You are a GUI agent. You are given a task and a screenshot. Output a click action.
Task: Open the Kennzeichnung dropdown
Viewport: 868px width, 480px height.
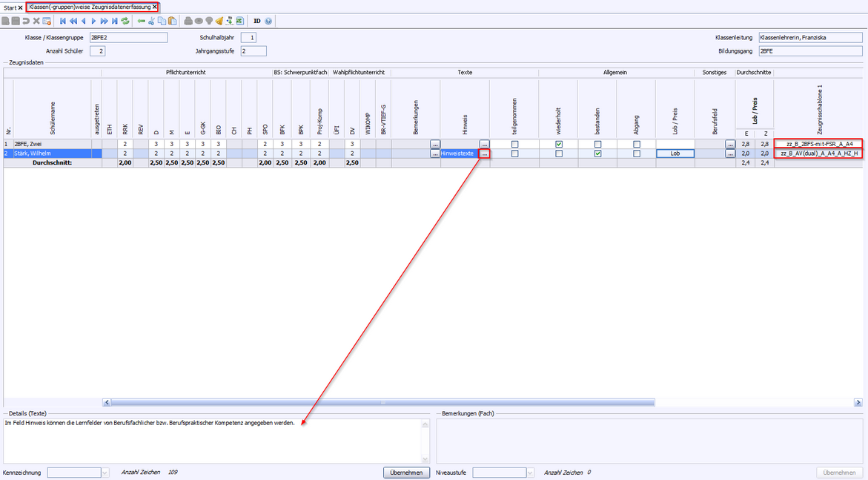pos(105,473)
